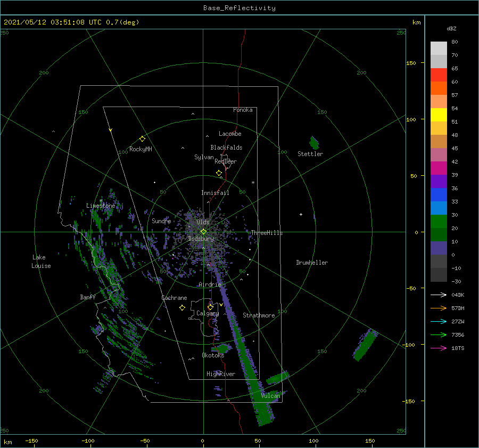The width and height of the screenshot is (479, 448).
Task: Click the Calgary city label
Action: click(208, 313)
